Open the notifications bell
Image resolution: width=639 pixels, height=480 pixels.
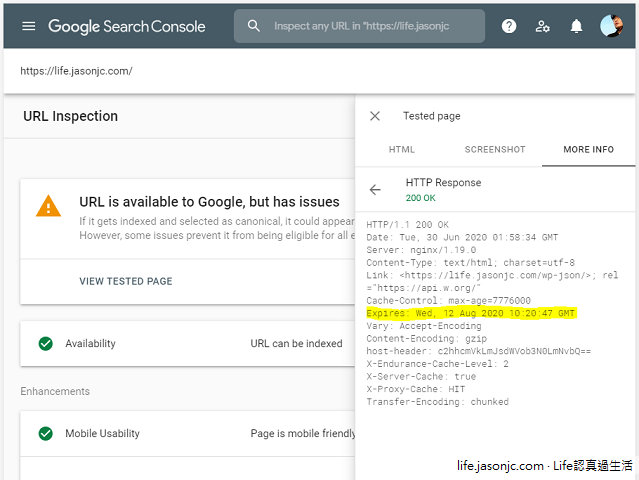click(x=576, y=26)
